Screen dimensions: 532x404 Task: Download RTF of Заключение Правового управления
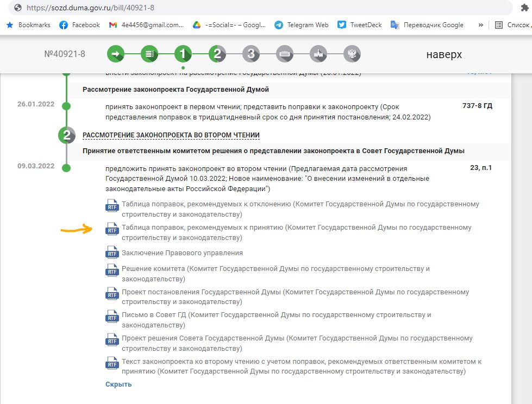pos(112,252)
